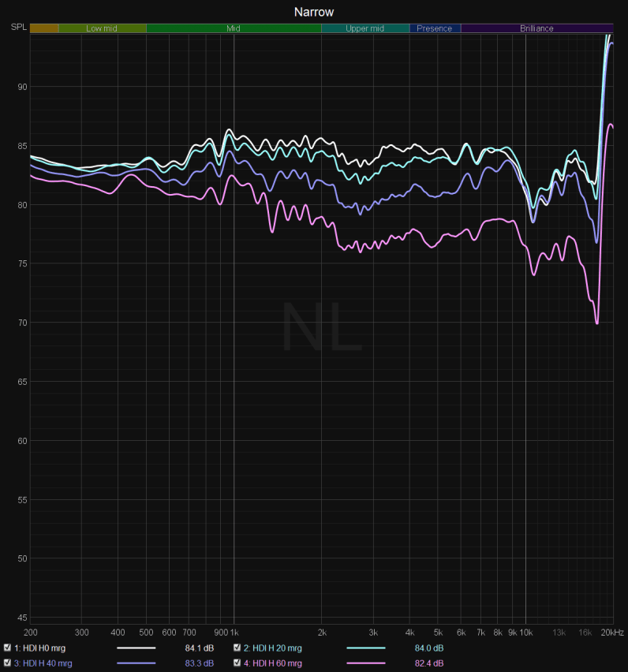Click the white HDI H0 line swatch

[x=136, y=648]
